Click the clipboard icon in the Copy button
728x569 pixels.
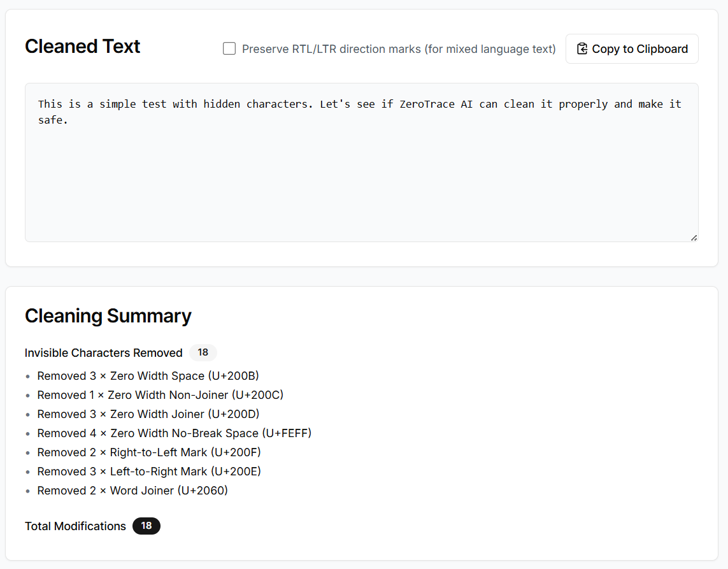tap(582, 49)
